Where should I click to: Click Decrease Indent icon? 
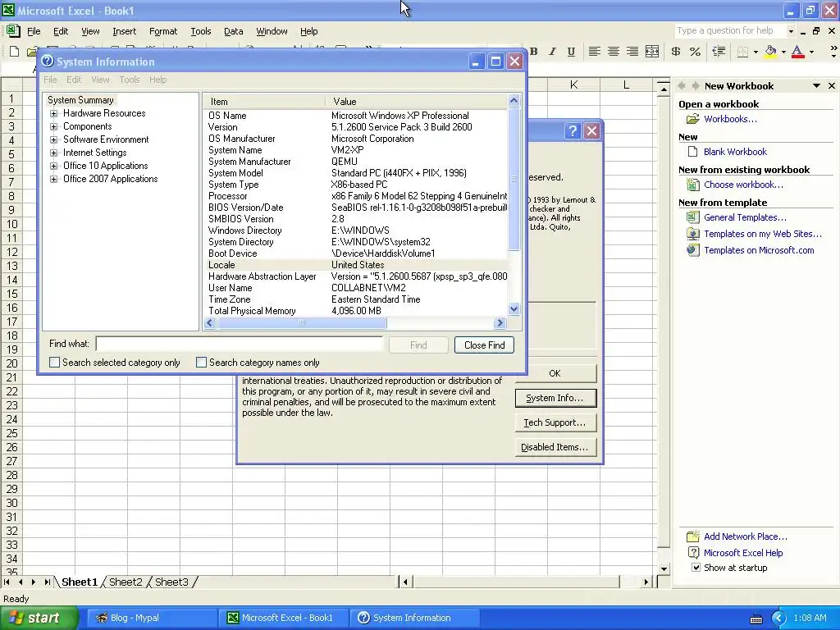click(719, 52)
